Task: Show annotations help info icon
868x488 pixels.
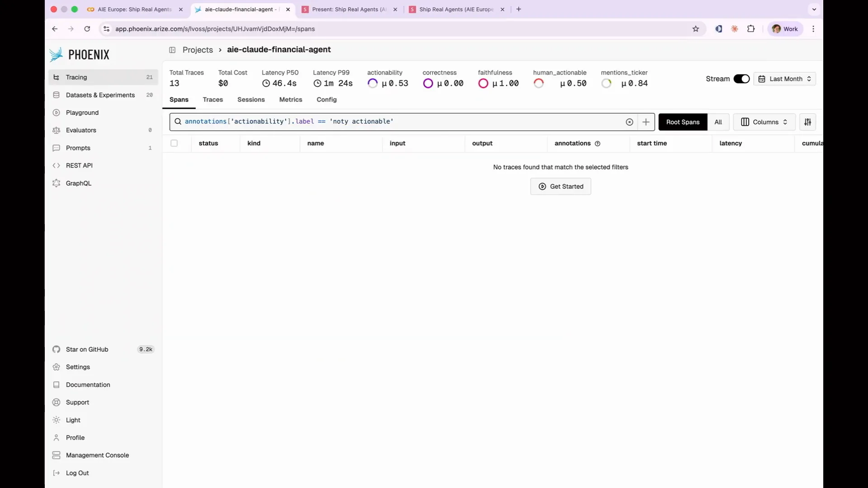Action: [x=598, y=144]
